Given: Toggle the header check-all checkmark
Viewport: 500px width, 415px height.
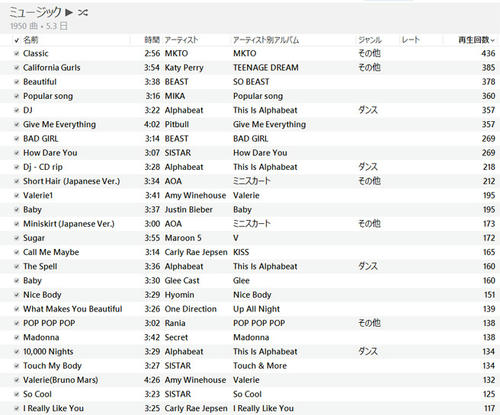Looking at the screenshot, I should 16,40.
